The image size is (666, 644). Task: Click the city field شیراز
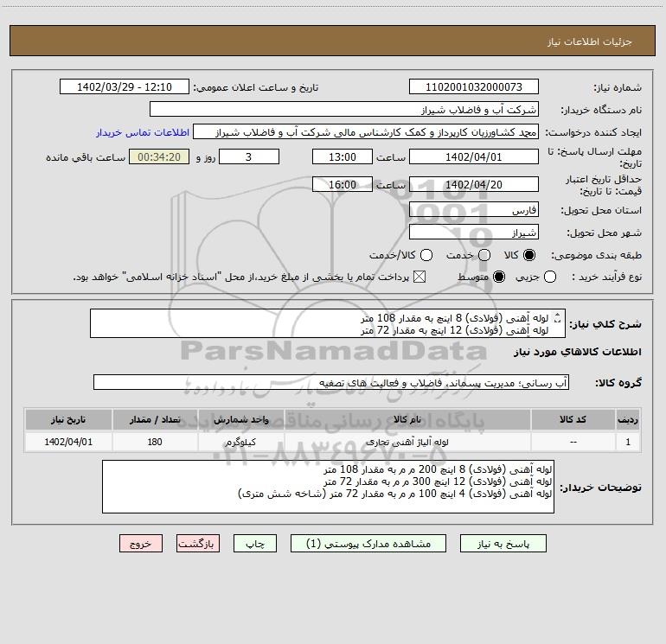coord(474,233)
